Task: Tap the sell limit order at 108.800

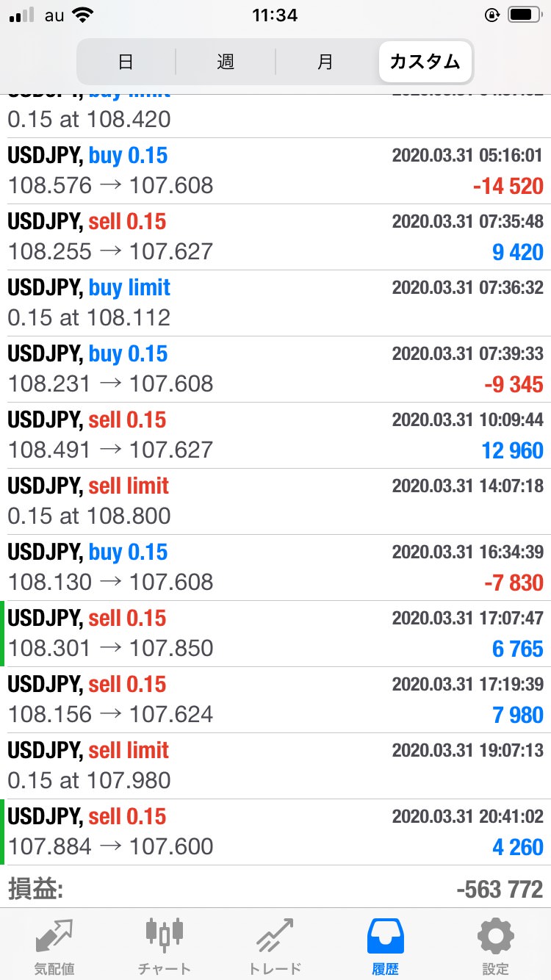Action: click(x=275, y=501)
